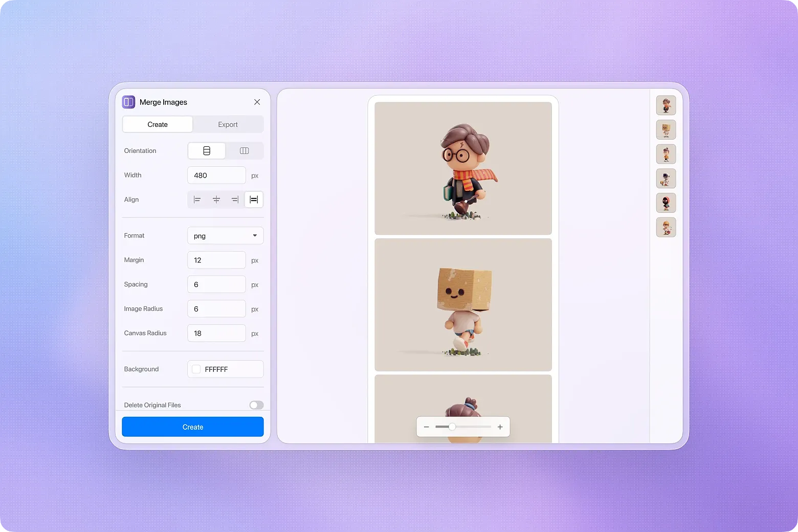Select the cardboard box character thumbnail

(x=666, y=130)
